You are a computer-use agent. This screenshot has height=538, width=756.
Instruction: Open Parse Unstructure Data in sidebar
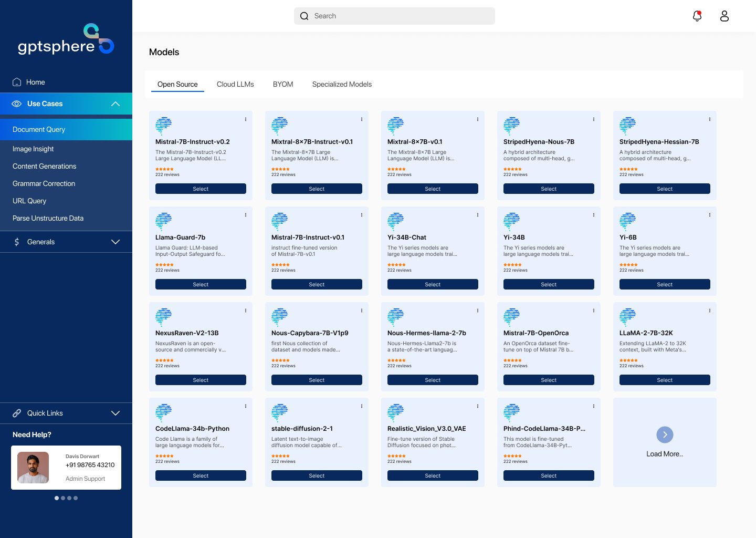pos(48,218)
